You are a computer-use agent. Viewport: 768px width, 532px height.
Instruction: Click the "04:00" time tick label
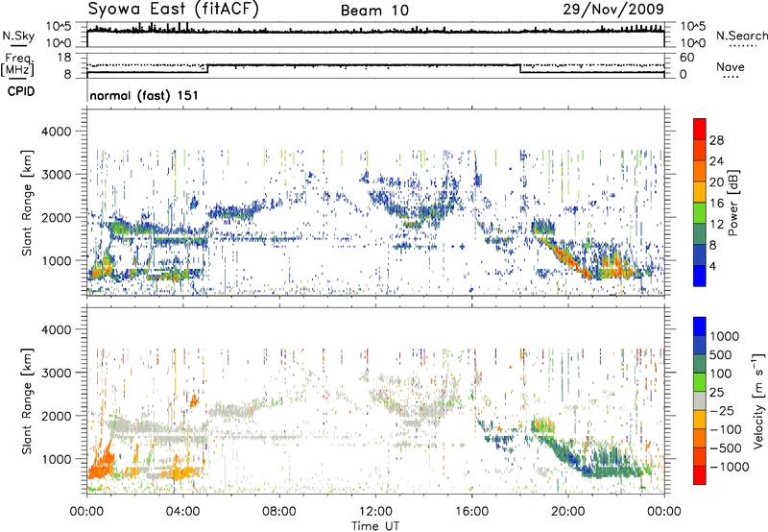pyautogui.click(x=182, y=512)
